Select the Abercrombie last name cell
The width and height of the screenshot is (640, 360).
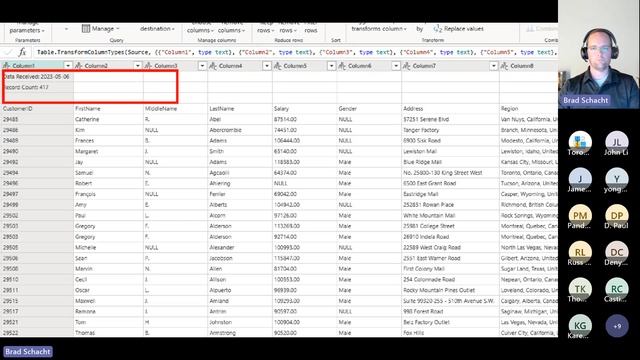(x=240, y=130)
